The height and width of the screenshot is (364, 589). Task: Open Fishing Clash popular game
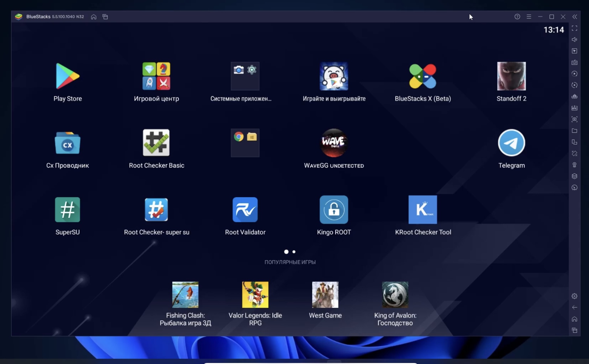185,295
